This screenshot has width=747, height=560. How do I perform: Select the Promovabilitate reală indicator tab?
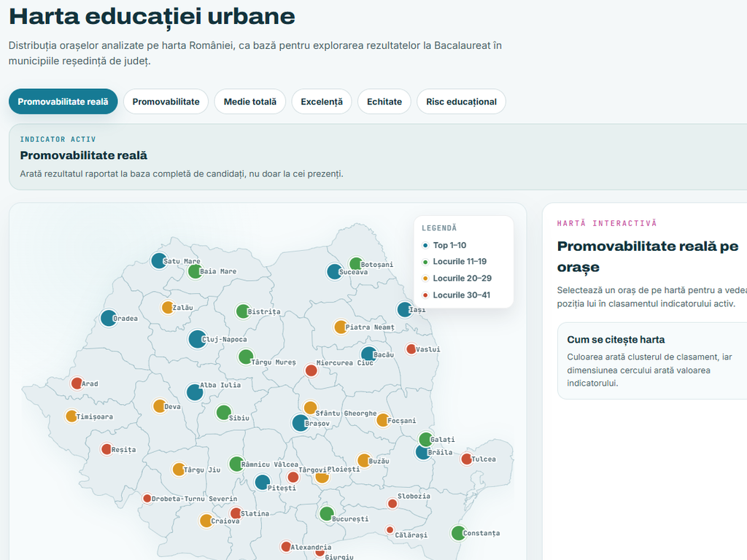[63, 101]
